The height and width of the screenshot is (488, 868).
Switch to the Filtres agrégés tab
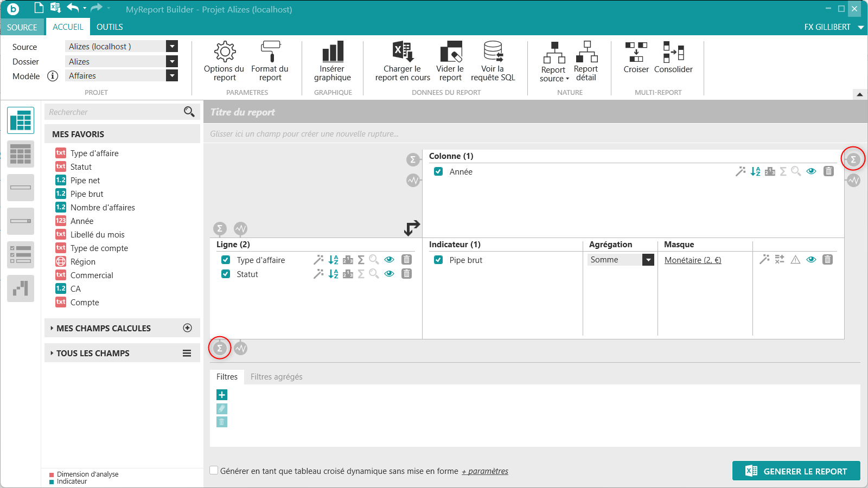pyautogui.click(x=276, y=377)
